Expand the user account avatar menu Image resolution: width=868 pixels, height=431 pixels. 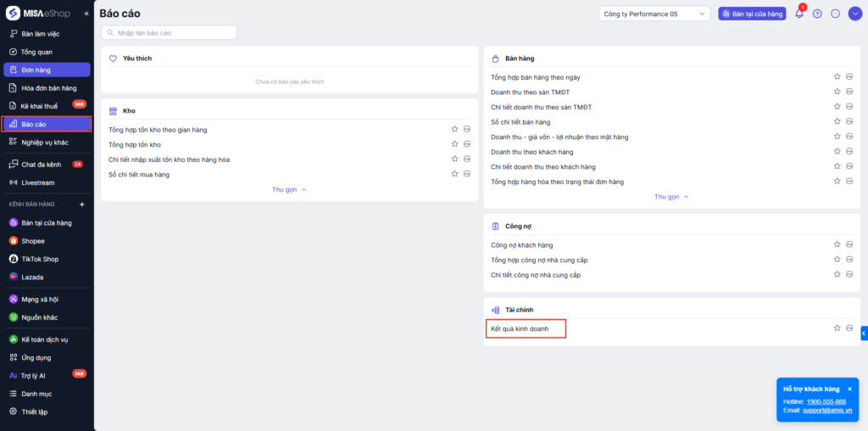(x=854, y=14)
